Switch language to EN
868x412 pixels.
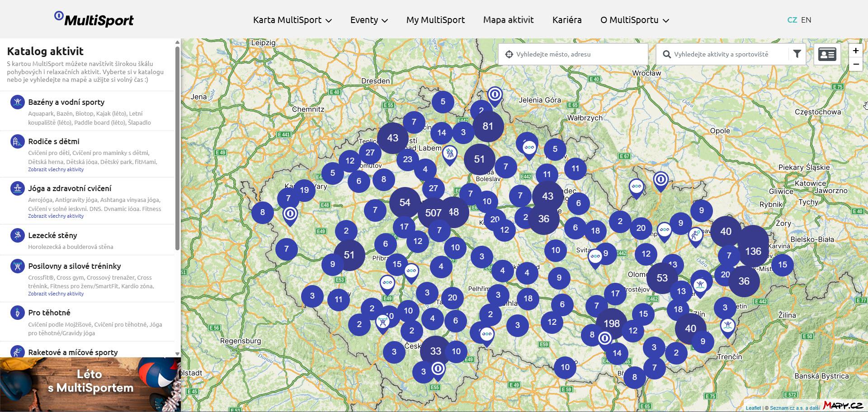point(806,20)
